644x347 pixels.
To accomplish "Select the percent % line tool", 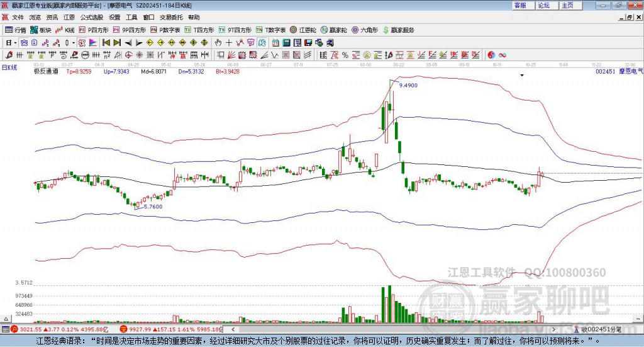I will pyautogui.click(x=345, y=55).
